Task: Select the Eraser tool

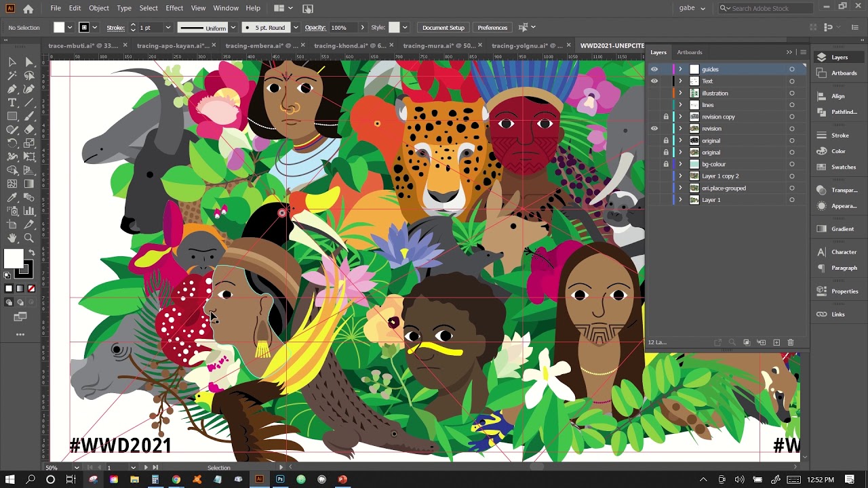Action: pos(29,129)
